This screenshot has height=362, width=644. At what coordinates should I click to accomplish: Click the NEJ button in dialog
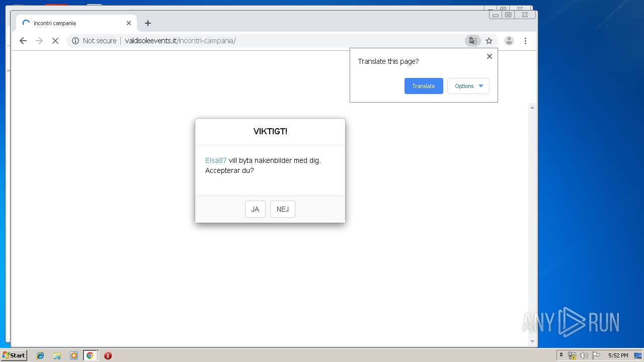click(283, 209)
